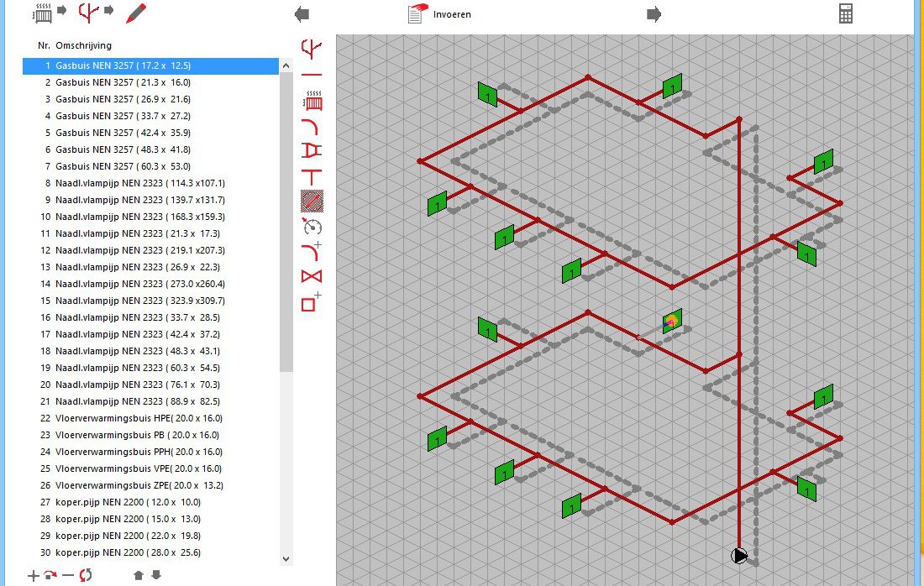Screen dimensions: 924x586
Task: Select Gasbuis NEN 3257 (33.7 x 27.2)
Action: click(150, 116)
